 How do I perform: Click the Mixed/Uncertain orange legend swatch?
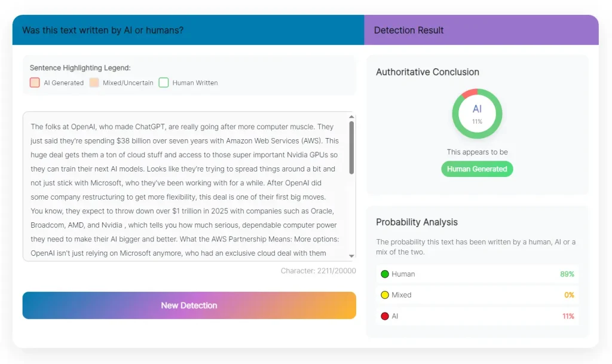tap(94, 82)
